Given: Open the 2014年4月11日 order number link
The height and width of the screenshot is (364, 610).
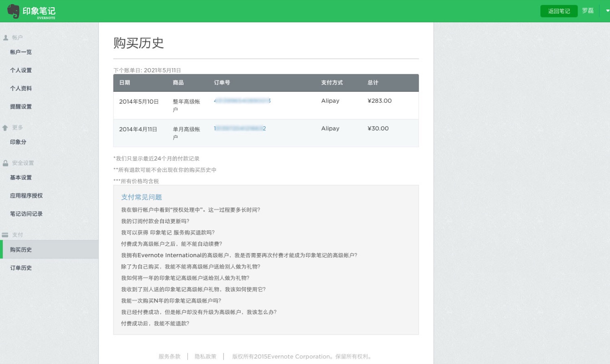Looking at the screenshot, I should pyautogui.click(x=240, y=128).
